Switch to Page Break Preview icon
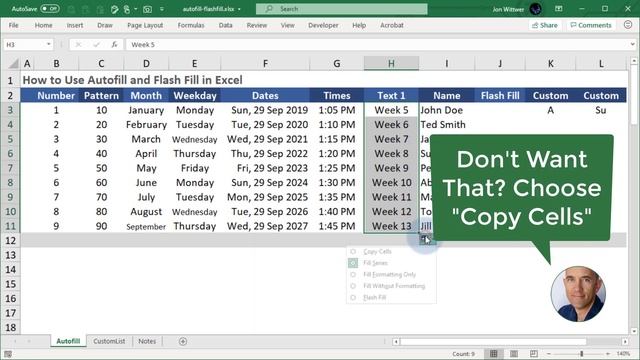640x360 pixels. 533,354
